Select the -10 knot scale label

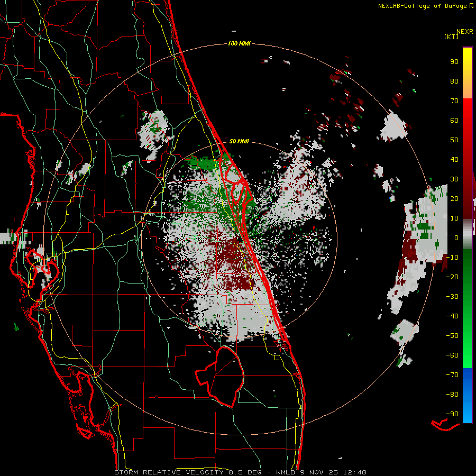pos(452,258)
